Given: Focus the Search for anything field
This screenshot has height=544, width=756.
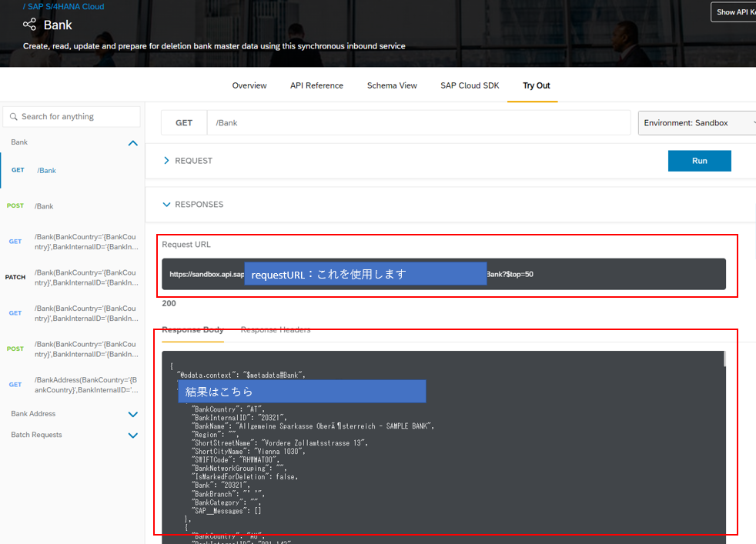Looking at the screenshot, I should click(72, 117).
